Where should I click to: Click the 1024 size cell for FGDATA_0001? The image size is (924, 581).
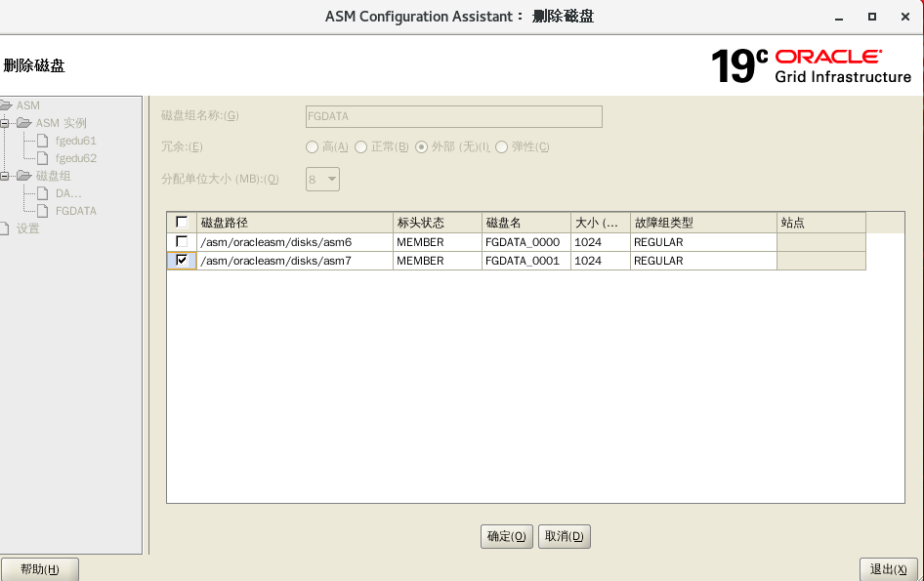click(x=601, y=261)
